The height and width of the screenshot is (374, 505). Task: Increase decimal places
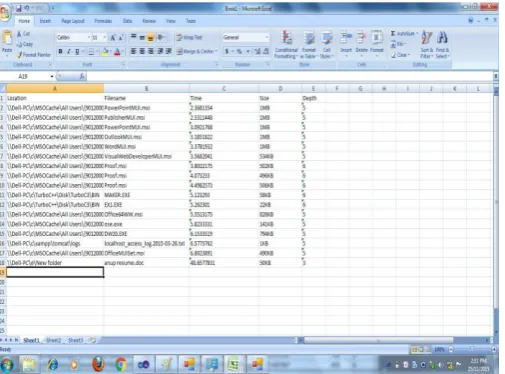point(257,51)
